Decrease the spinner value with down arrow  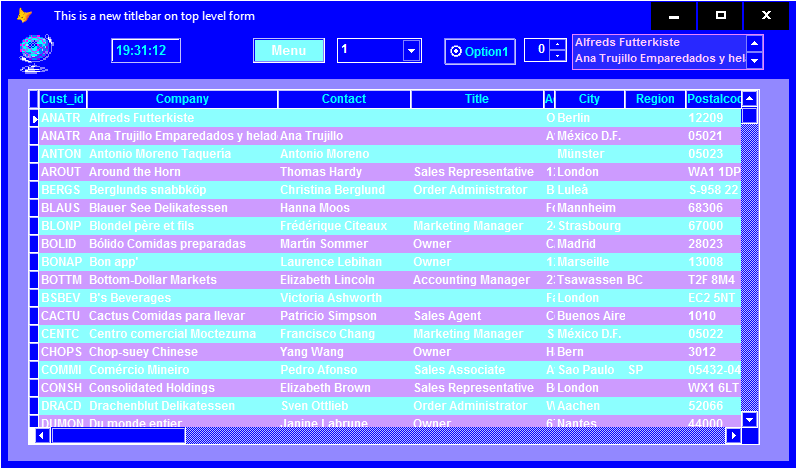558,55
